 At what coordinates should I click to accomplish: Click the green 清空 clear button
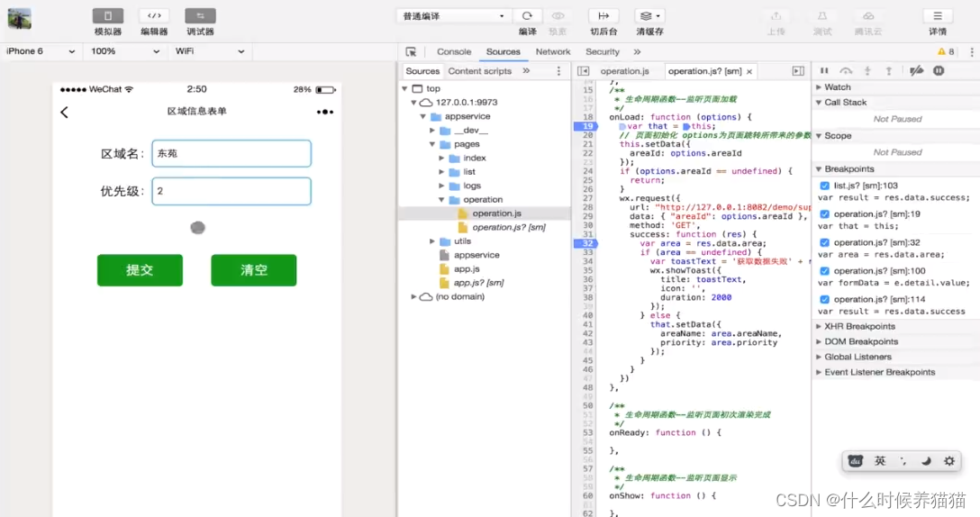coord(254,270)
